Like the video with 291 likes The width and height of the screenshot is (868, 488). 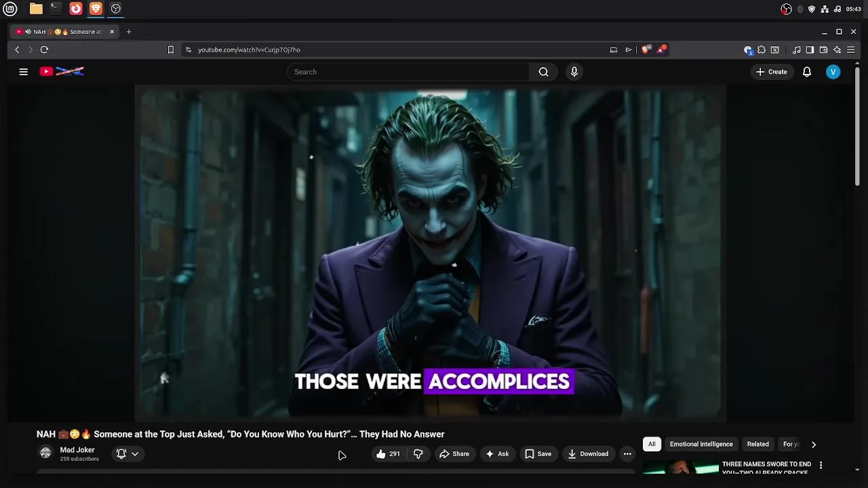389,454
